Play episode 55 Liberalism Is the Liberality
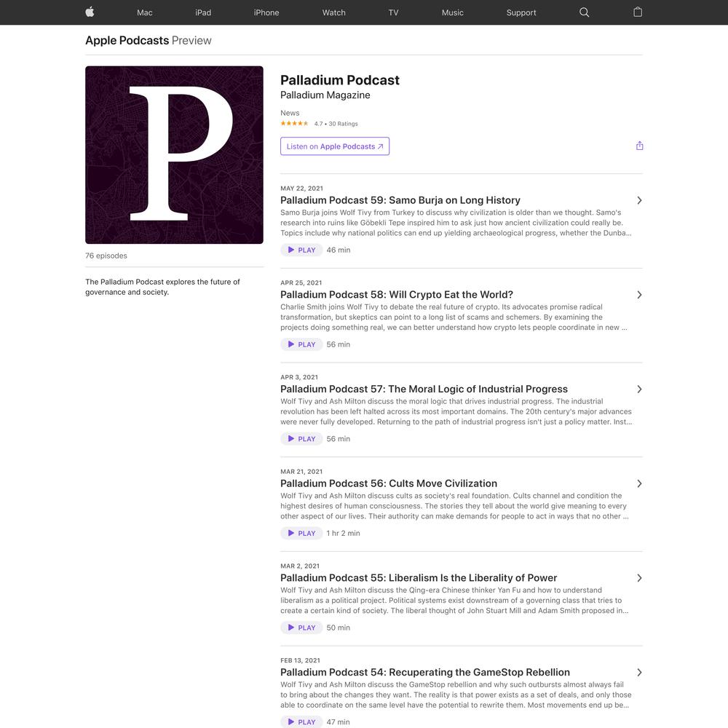 click(x=301, y=628)
